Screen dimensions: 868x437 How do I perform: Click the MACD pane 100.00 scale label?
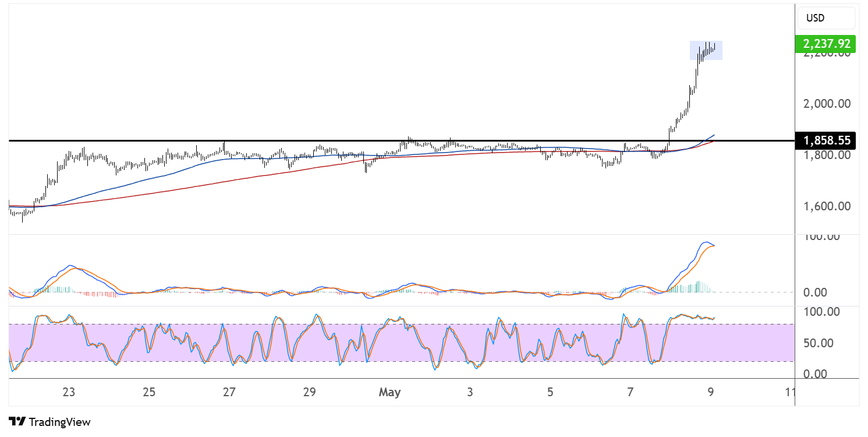pyautogui.click(x=821, y=237)
